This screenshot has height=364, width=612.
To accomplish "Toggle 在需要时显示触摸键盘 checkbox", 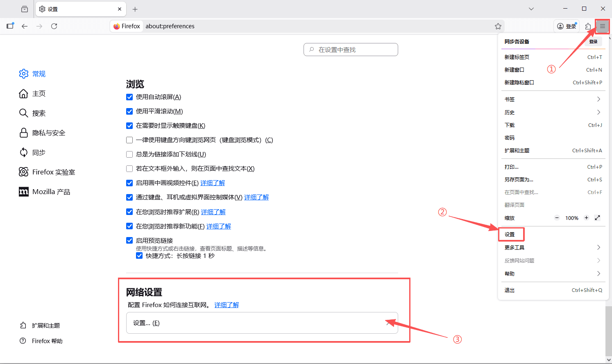I will [129, 126].
